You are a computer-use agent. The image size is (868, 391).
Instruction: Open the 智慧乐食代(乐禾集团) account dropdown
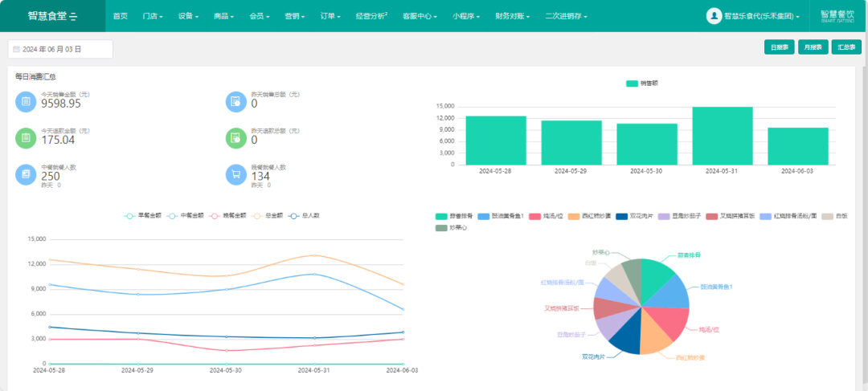point(762,17)
